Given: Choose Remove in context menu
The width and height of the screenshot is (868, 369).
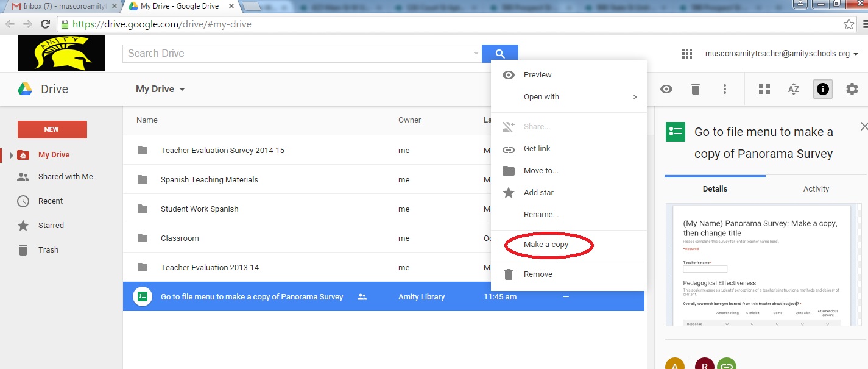Looking at the screenshot, I should coord(569,274).
